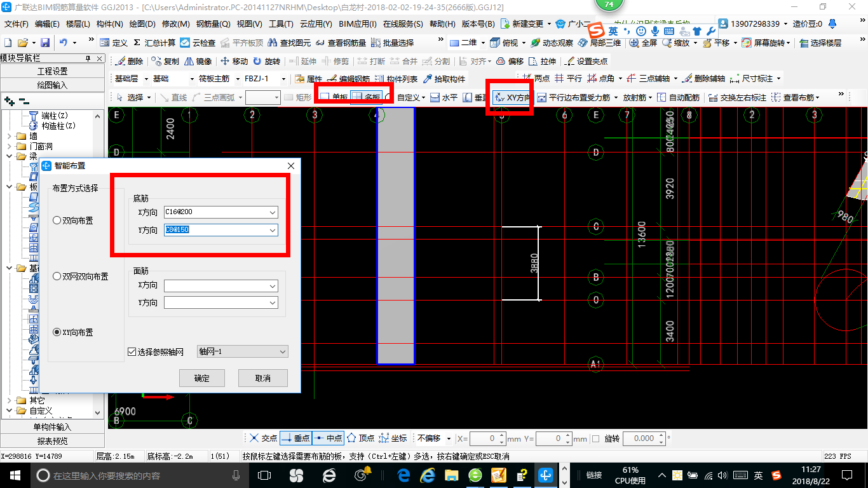Run 汇总计算 summary calculation
The image size is (868, 488).
[x=154, y=43]
